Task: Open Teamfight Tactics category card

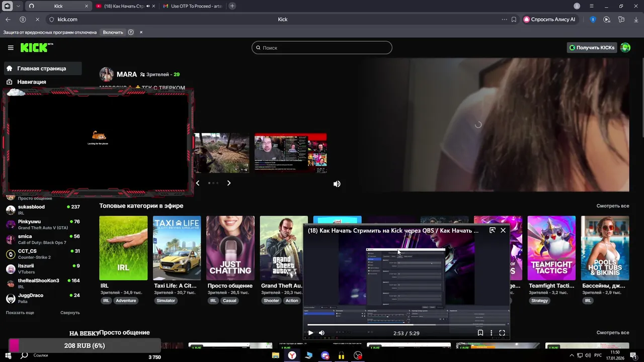Action: 551,248
